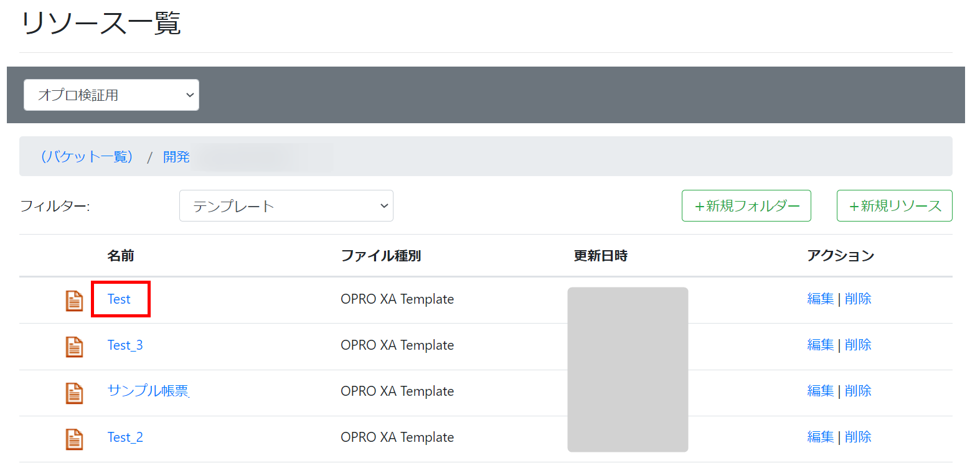
Task: Click 削除 for the サンプル帳票 row
Action: [x=858, y=391]
